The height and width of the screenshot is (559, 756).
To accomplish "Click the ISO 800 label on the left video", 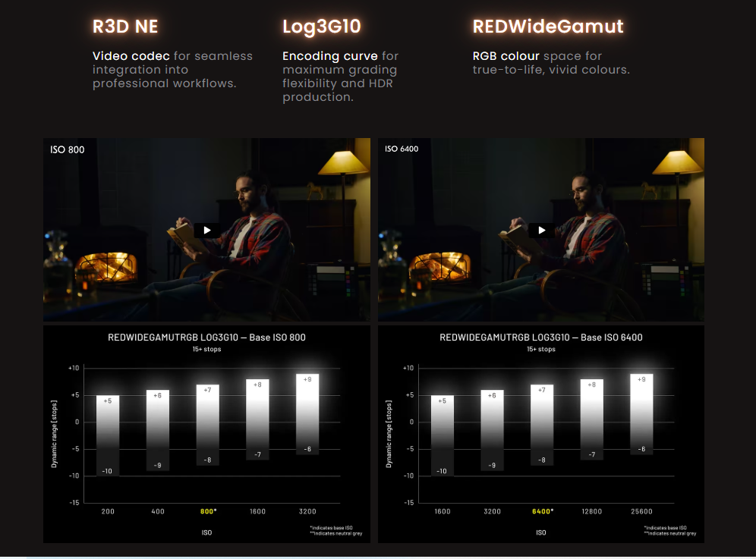I will pyautogui.click(x=66, y=149).
